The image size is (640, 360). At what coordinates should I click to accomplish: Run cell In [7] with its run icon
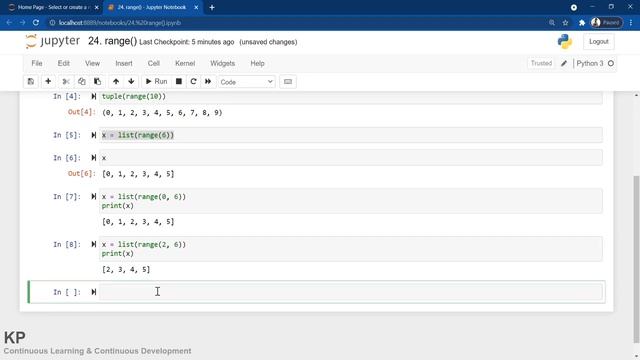point(93,197)
